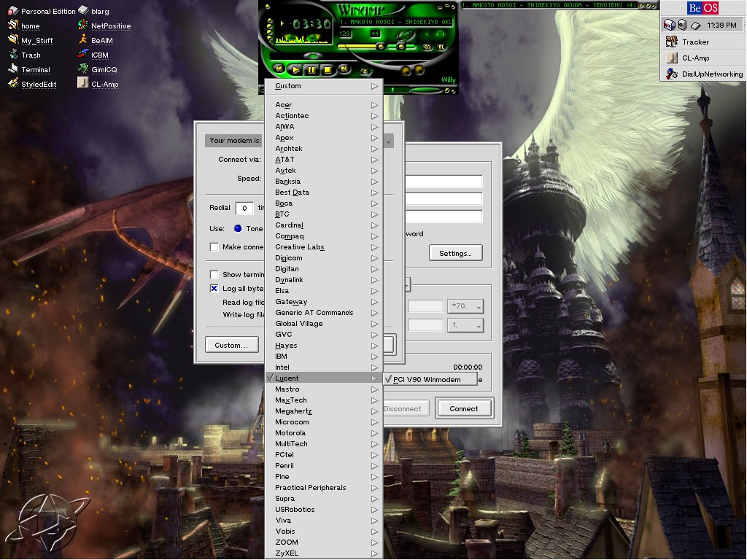
Task: Click the 11:38 PM clock in Deskbar
Action: [721, 26]
